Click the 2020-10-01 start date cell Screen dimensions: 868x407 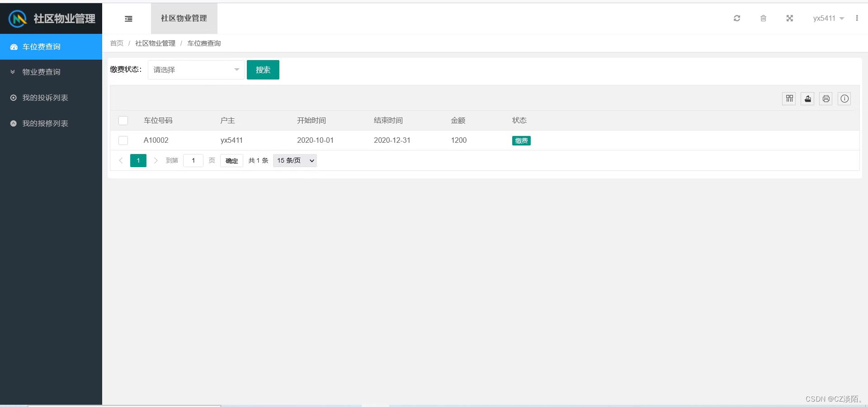pos(315,140)
